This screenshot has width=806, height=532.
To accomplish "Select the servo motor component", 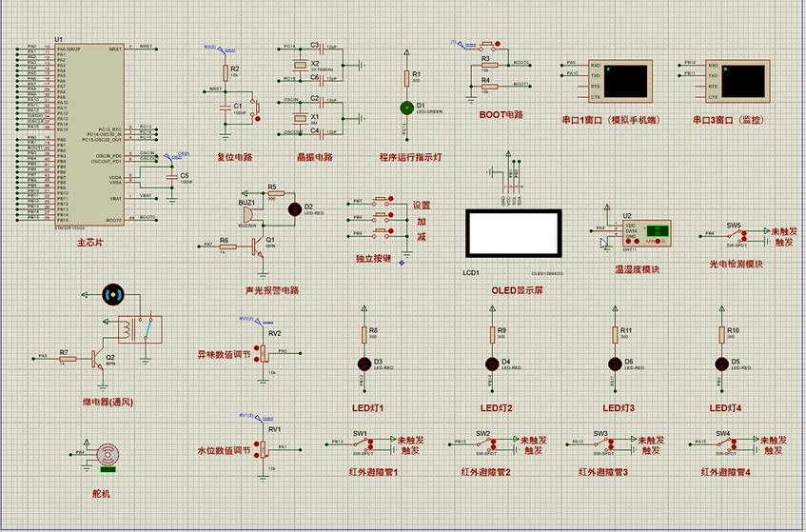I will point(108,456).
